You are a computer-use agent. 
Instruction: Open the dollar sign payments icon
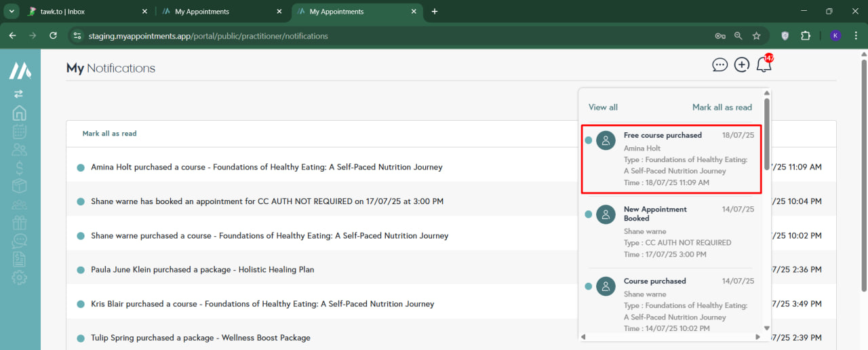pos(19,168)
